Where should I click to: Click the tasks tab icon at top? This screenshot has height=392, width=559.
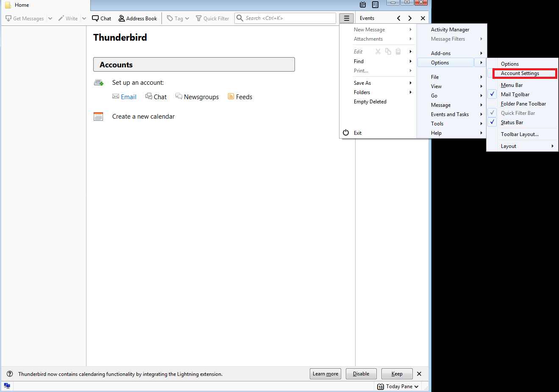point(375,5)
